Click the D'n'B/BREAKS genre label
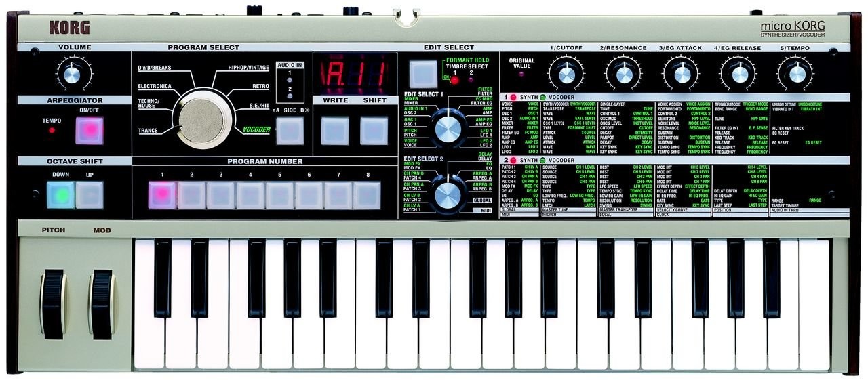The height and width of the screenshot is (380, 868). click(155, 69)
